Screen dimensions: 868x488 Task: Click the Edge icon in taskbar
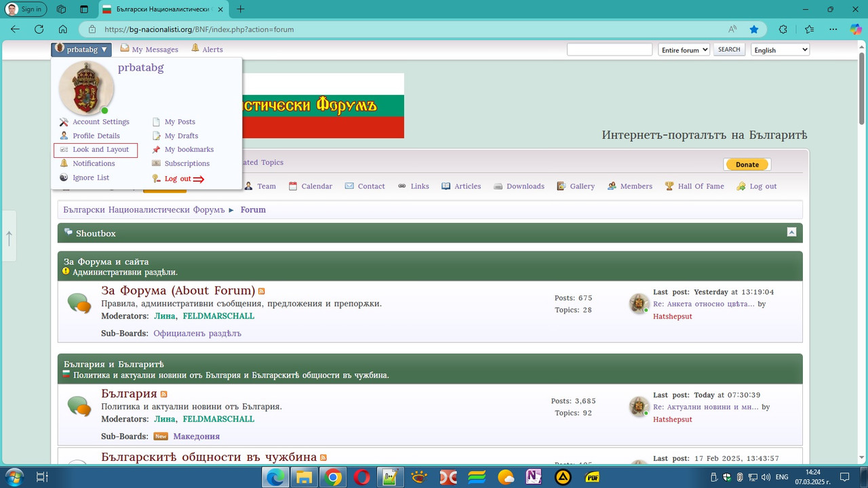[x=275, y=477]
